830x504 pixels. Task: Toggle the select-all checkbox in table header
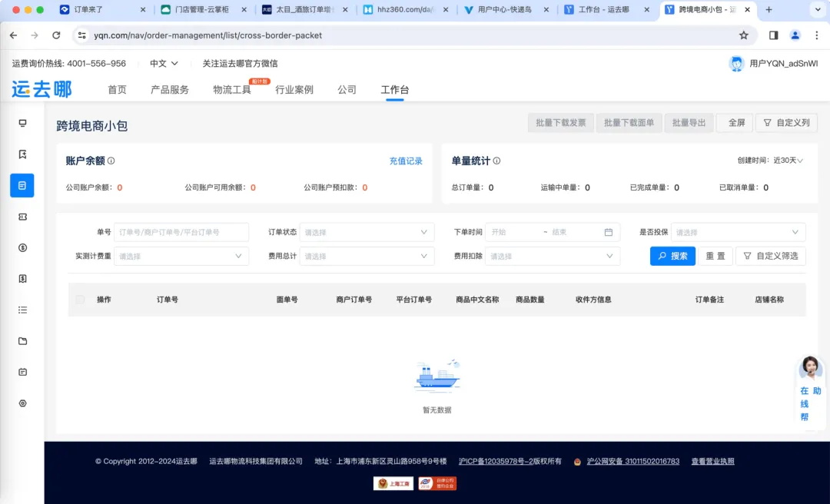point(80,300)
